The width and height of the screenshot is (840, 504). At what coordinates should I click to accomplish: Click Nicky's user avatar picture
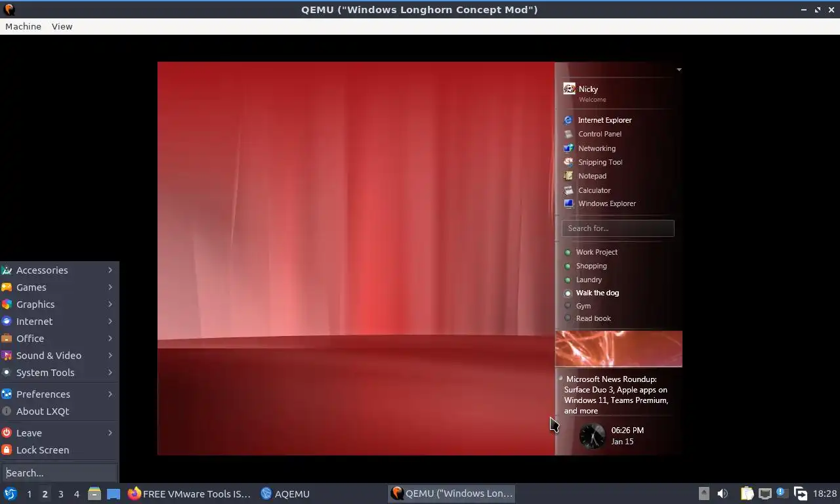(x=569, y=89)
